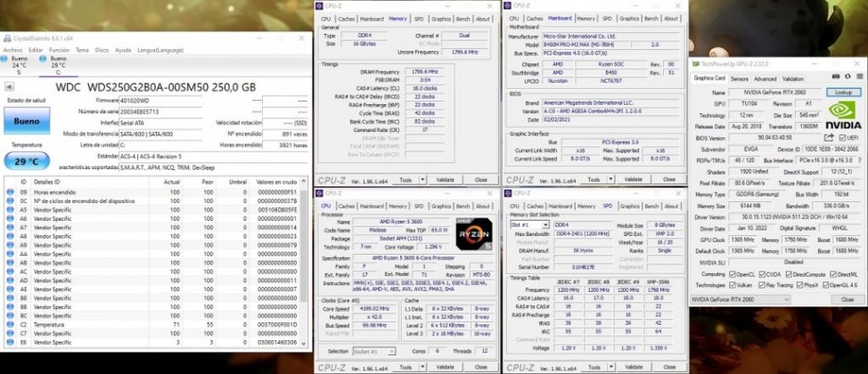
Task: Open Tools dropdown arrow in CPU-Z CPU window
Action: pos(422,367)
